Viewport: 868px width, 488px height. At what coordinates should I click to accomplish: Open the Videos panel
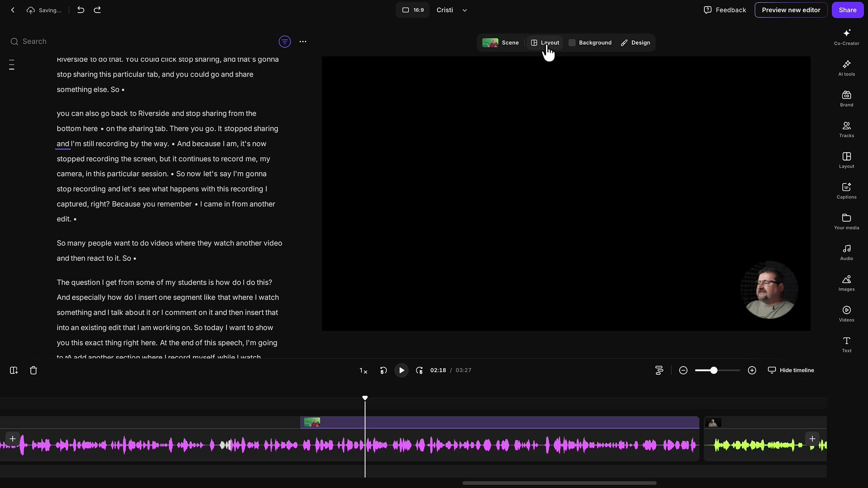click(x=846, y=314)
